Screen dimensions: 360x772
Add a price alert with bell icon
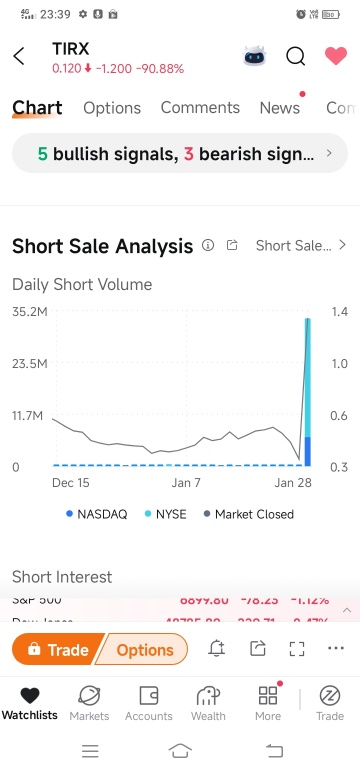click(217, 649)
